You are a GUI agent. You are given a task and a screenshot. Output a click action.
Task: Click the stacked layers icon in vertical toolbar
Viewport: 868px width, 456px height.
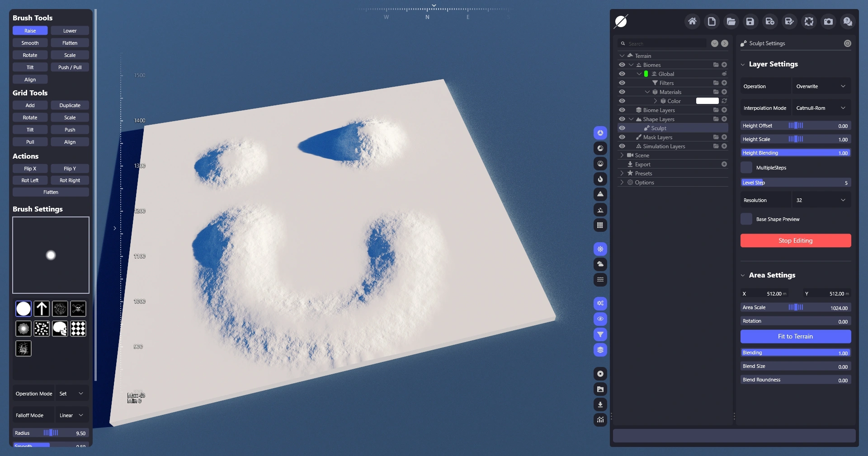pos(600,350)
